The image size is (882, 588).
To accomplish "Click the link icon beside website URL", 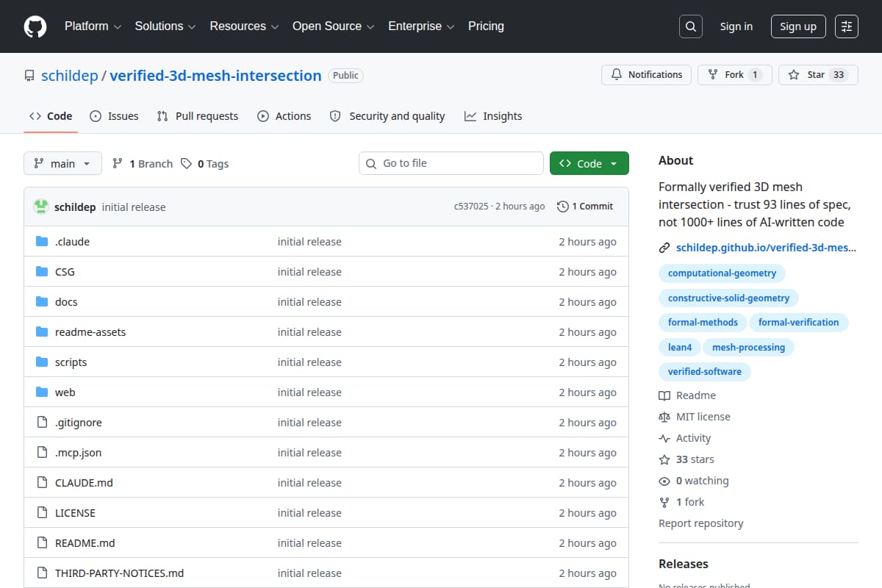I will [x=664, y=248].
